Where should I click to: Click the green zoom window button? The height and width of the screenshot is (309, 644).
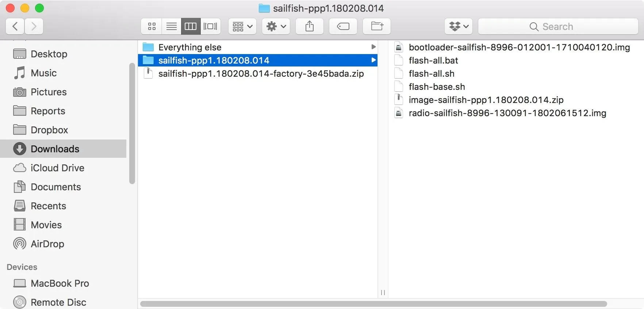click(x=39, y=8)
